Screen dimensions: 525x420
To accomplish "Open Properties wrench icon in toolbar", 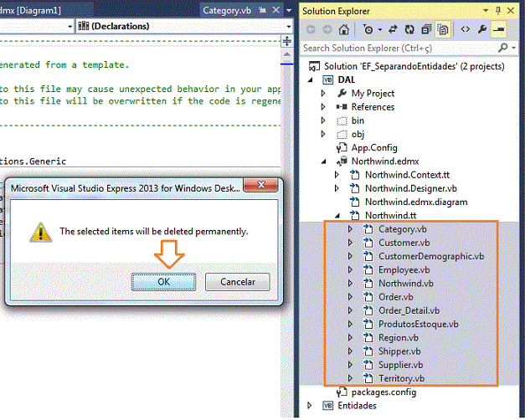I will coord(481,30).
